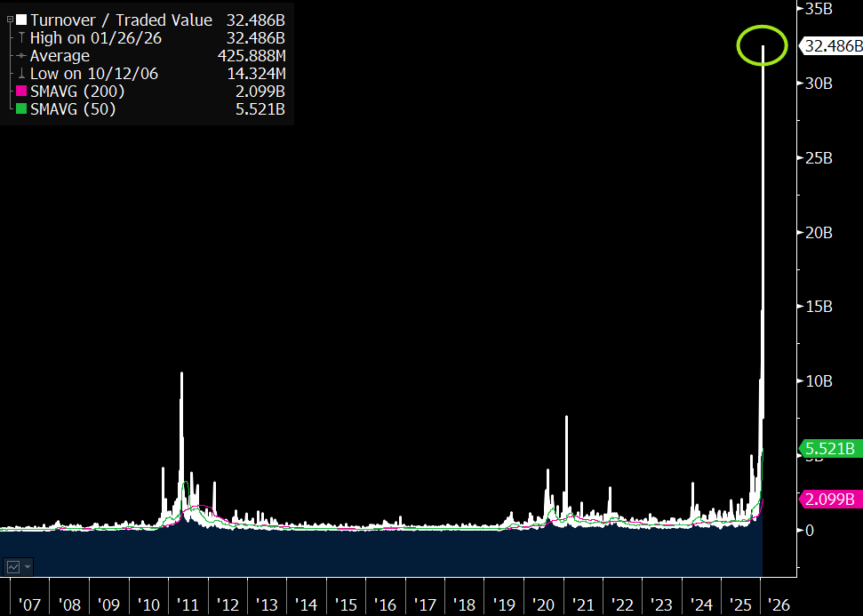The width and height of the screenshot is (863, 616).
Task: Select the '07 label on the time axis
Action: [30, 604]
